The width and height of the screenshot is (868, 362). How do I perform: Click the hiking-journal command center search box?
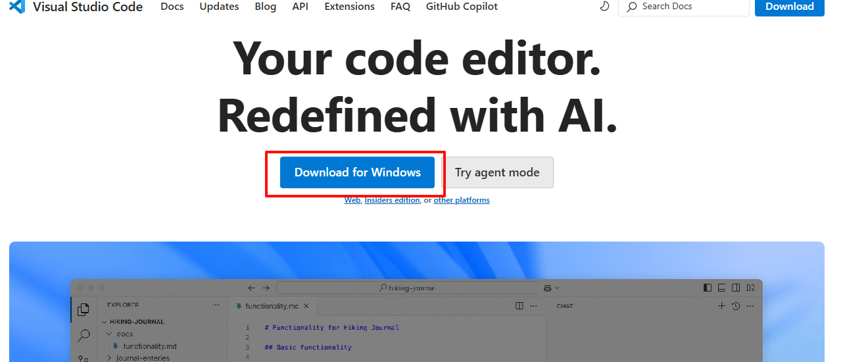[x=407, y=288]
